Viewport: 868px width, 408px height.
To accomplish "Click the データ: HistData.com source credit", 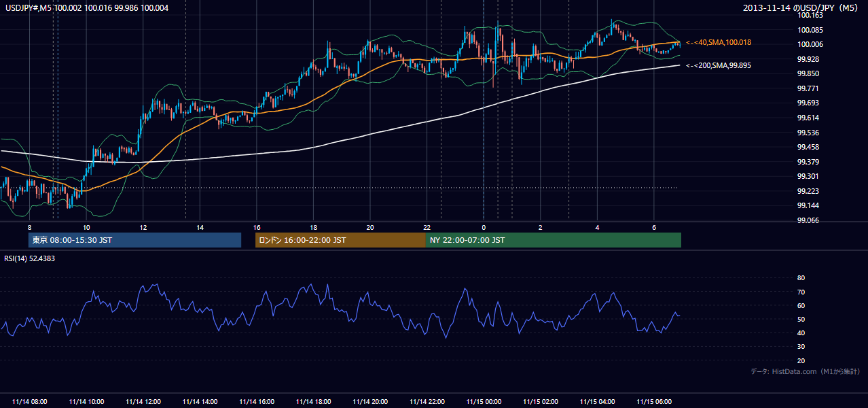I will (x=806, y=371).
